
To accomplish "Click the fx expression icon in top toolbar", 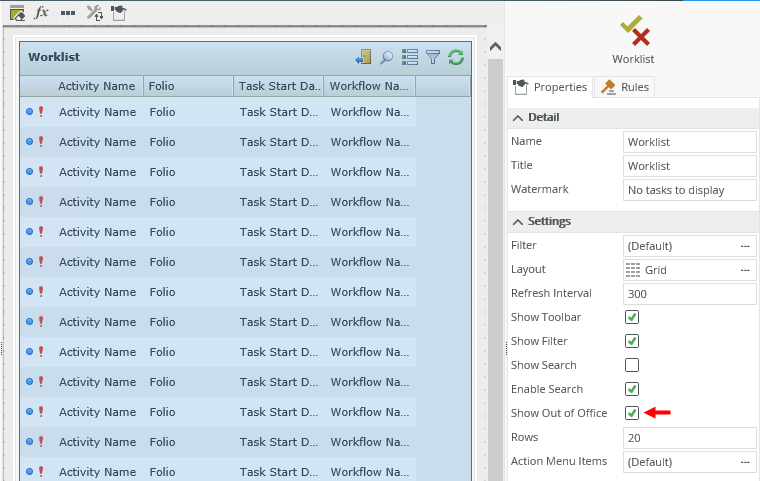I will (42, 12).
